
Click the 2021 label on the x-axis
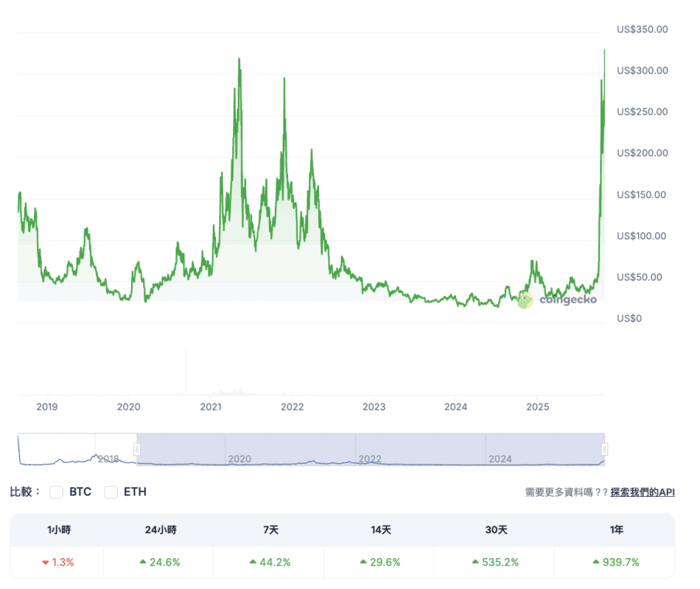(211, 406)
